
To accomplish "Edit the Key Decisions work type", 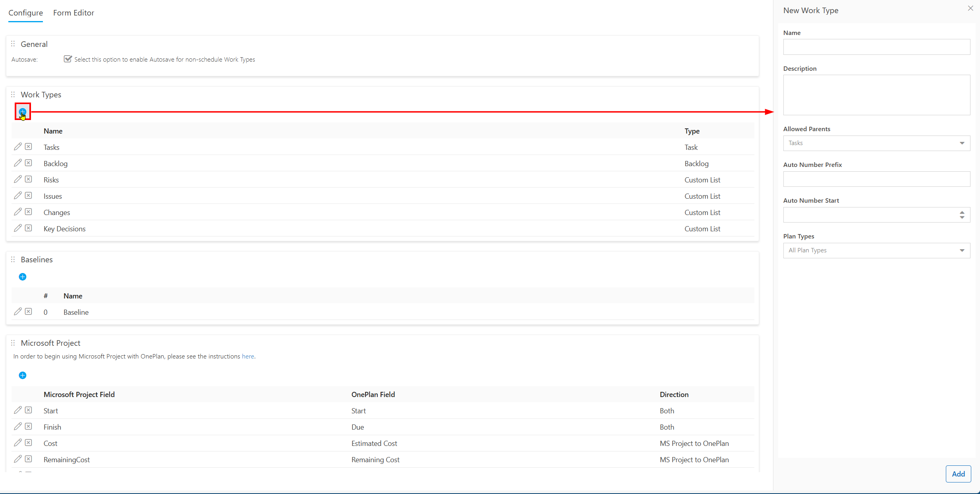I will (x=17, y=228).
